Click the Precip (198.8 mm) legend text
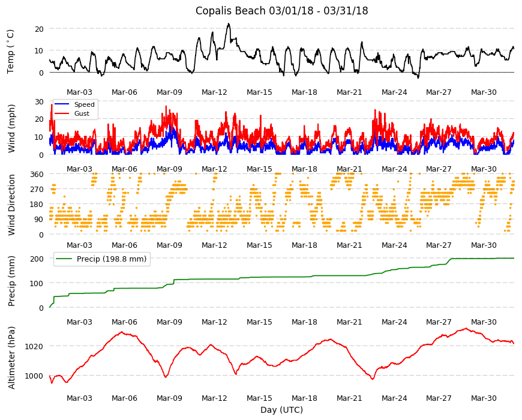 [112, 259]
